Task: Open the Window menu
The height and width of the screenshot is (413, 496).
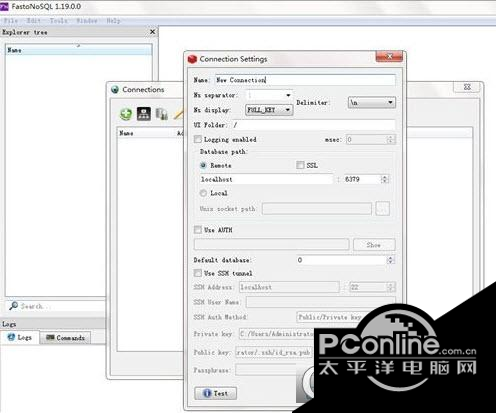Action: click(87, 21)
